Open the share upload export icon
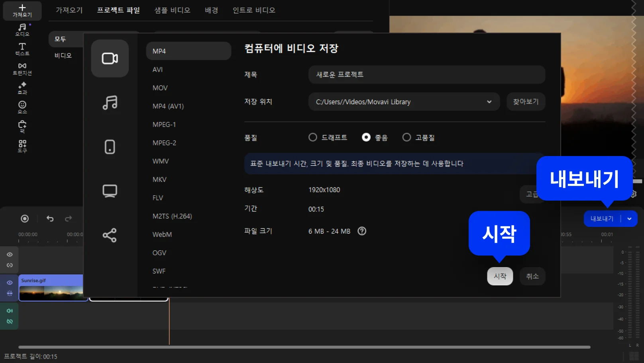Screen dimensions: 644x363 (110, 235)
